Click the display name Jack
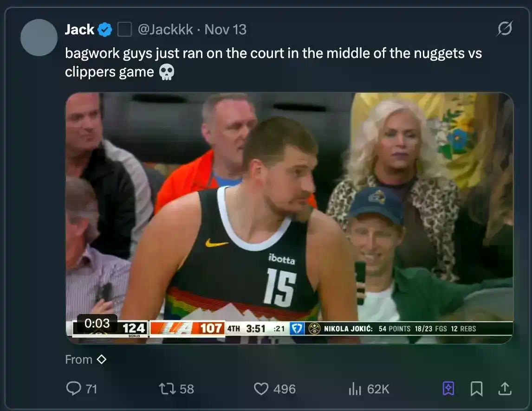Viewport: 532px width, 411px height. tap(79, 30)
